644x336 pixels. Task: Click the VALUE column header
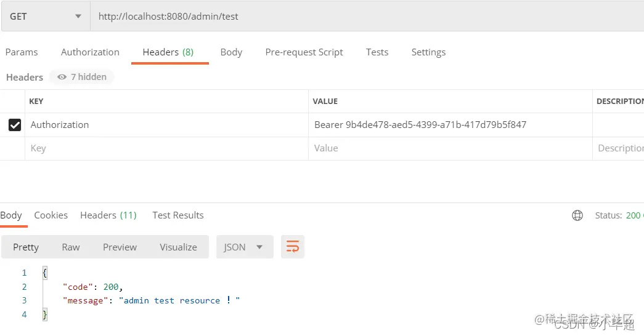click(325, 102)
